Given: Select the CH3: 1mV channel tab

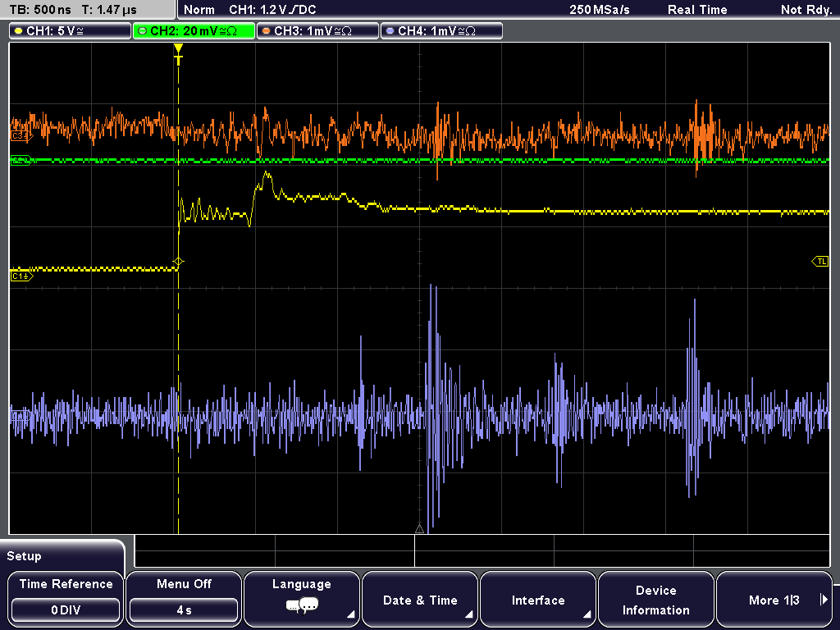Looking at the screenshot, I should point(317,31).
